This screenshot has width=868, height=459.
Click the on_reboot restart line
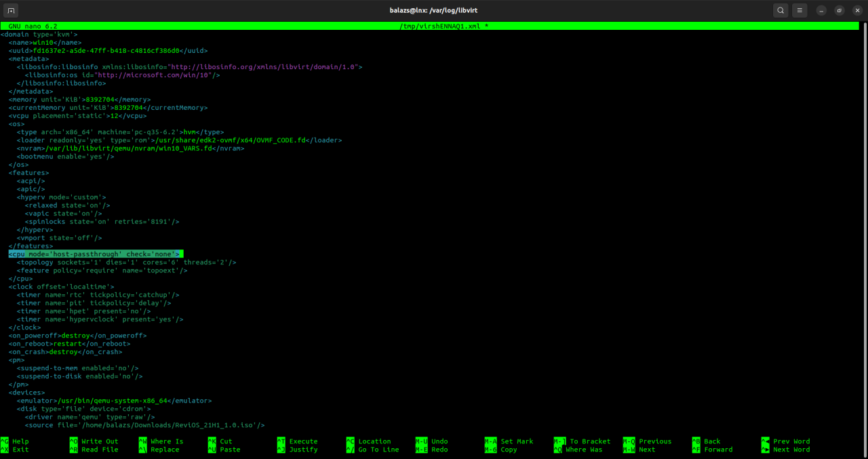(x=69, y=344)
